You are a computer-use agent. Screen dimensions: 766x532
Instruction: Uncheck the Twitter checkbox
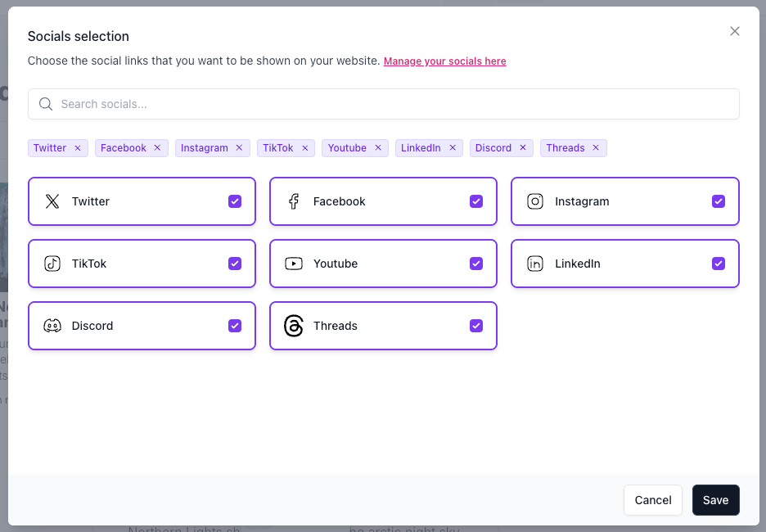pos(235,201)
